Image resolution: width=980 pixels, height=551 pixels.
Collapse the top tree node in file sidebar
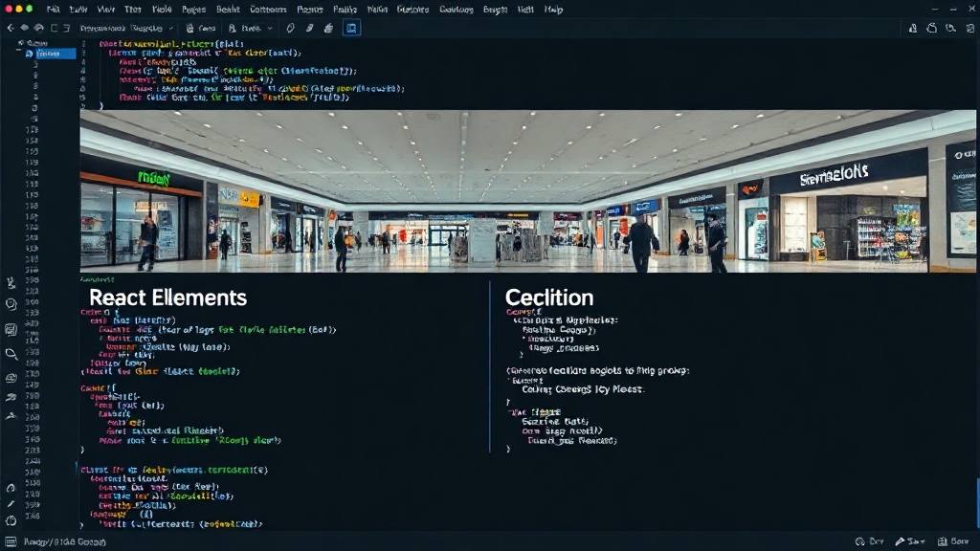(21, 43)
